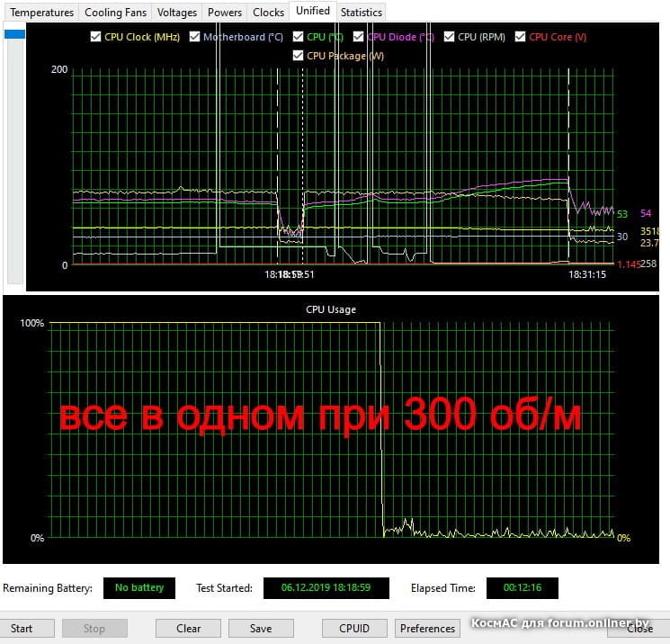The image size is (670, 644).
Task: Click the 200 axis label on upper graph
Action: (59, 69)
